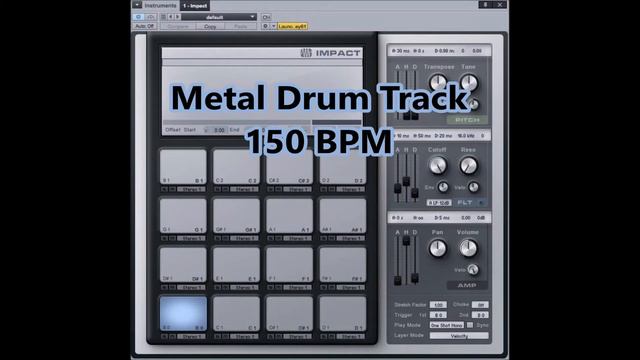This screenshot has height=360, width=640.
Task: Open the Play Mode One Shot dropdown
Action: [447, 325]
